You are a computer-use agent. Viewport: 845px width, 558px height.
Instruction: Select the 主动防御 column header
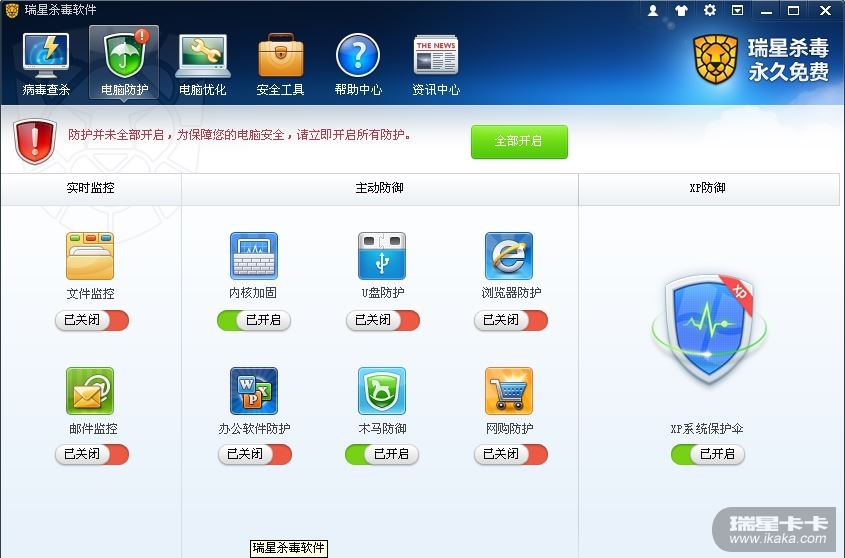379,189
